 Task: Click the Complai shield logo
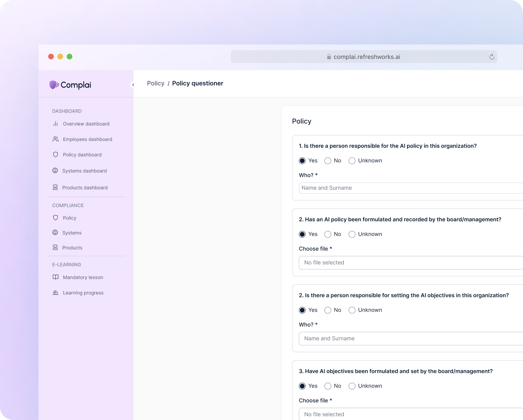(53, 85)
